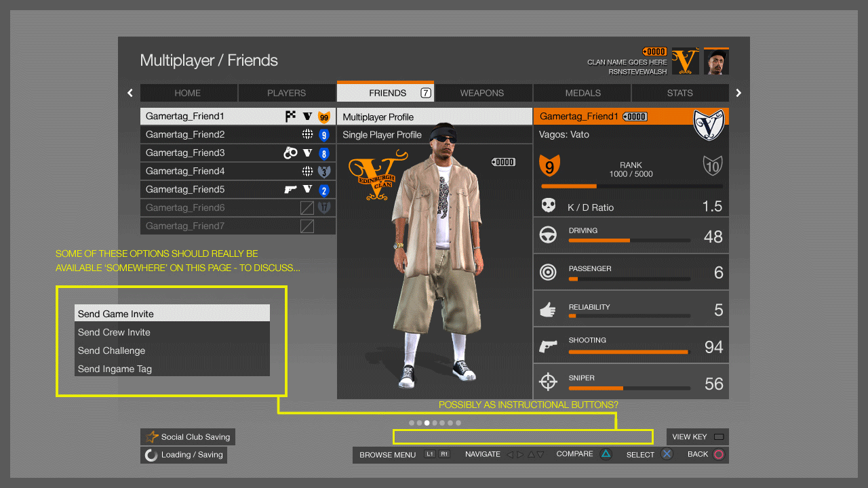868x488 pixels.
Task: Click the thumbs-up Reliability icon
Action: [x=548, y=310]
